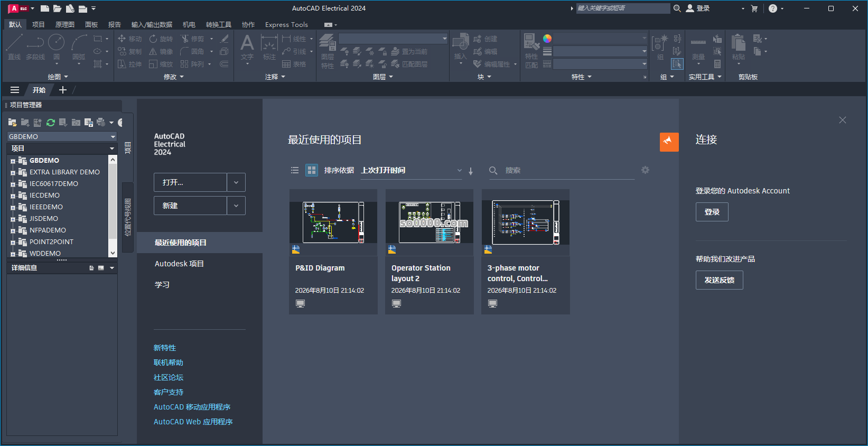Switch recent projects to list view
Viewport: 868px width, 446px height.
[295, 170]
